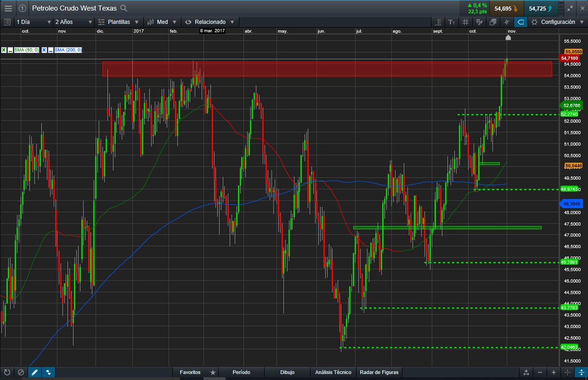Click the sell price 54,695 button
Image resolution: width=588 pixels, height=380 pixels.
click(x=506, y=8)
